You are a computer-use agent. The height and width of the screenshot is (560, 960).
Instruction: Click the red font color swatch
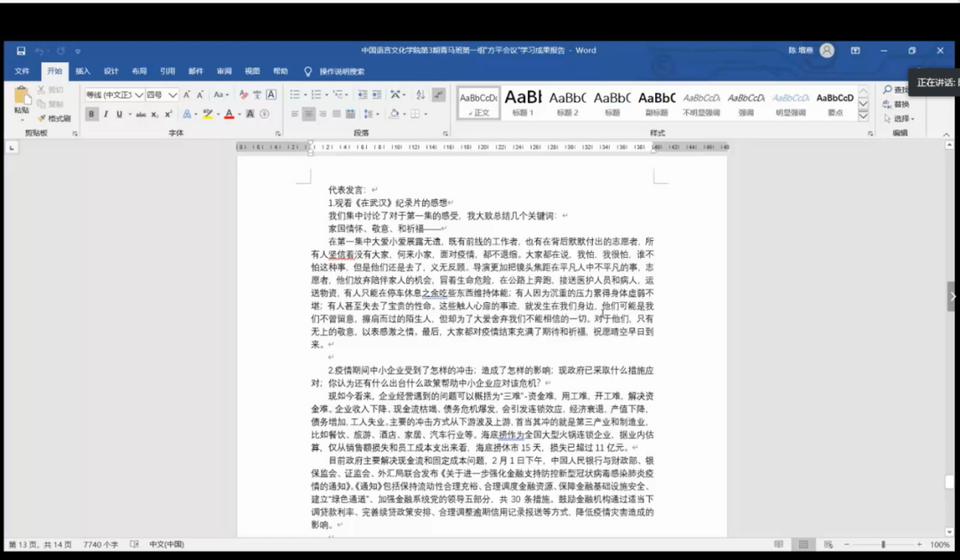pos(228,114)
